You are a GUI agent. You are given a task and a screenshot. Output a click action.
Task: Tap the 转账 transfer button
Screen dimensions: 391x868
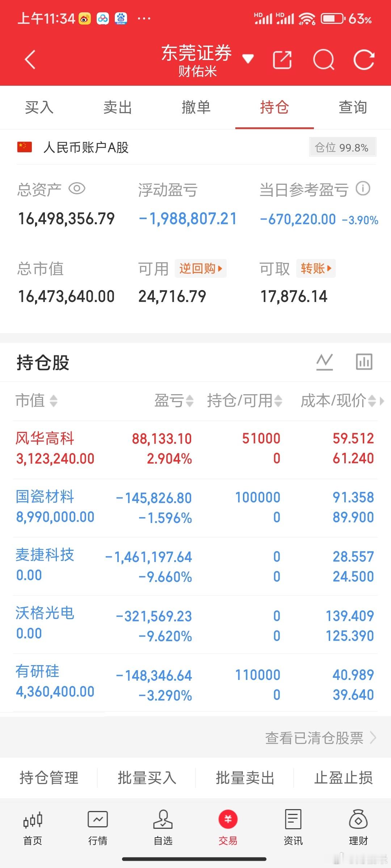316,268
